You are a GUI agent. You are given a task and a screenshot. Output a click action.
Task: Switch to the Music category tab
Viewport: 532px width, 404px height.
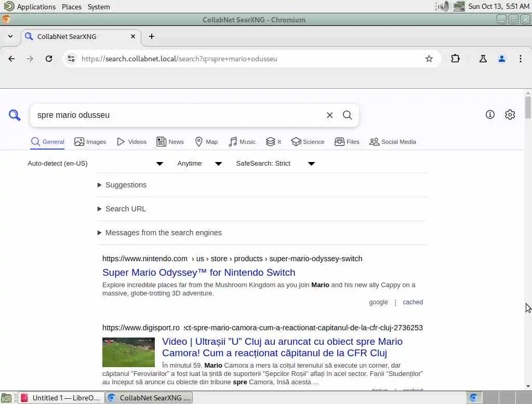(x=242, y=142)
